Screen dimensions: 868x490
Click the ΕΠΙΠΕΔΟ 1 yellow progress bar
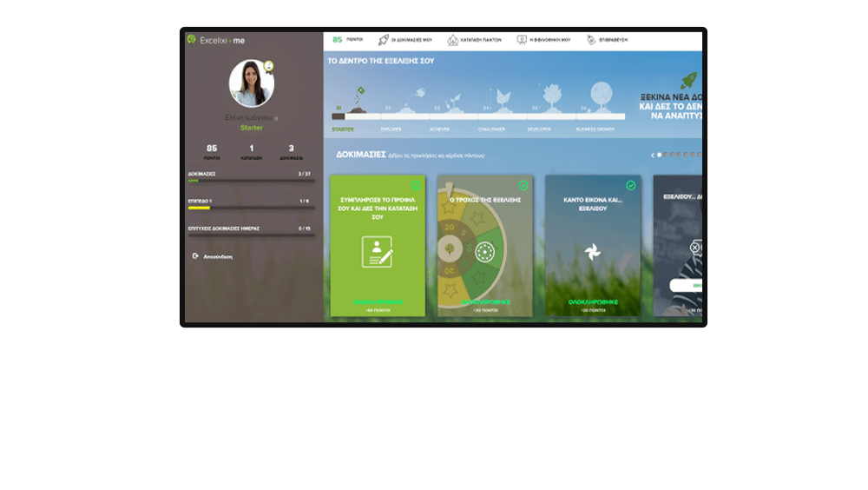pyautogui.click(x=252, y=208)
